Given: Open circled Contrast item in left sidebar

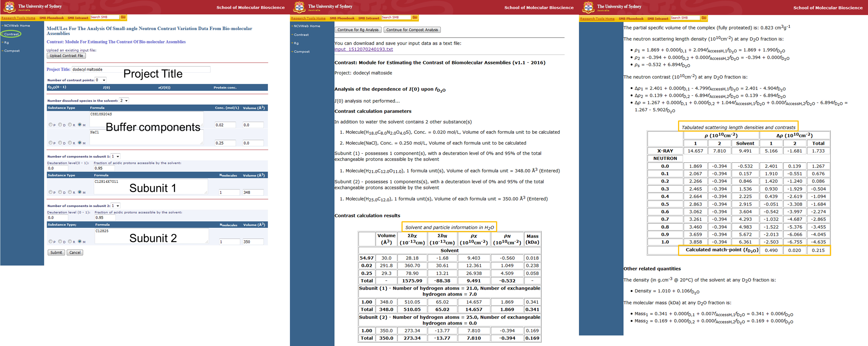Looking at the screenshot, I should [11, 34].
